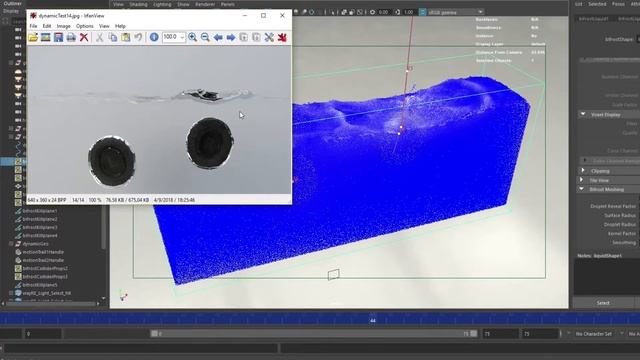Click the 640 x 360 x 24 BPP status text
640x360 pixels.
(x=47, y=200)
